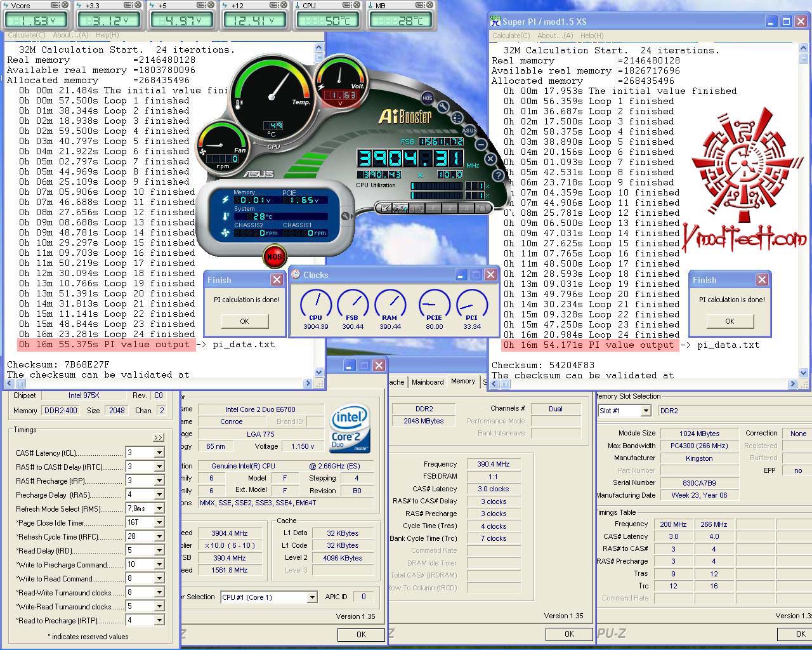Open the Read Delay (tRD) dropdown

[159, 550]
